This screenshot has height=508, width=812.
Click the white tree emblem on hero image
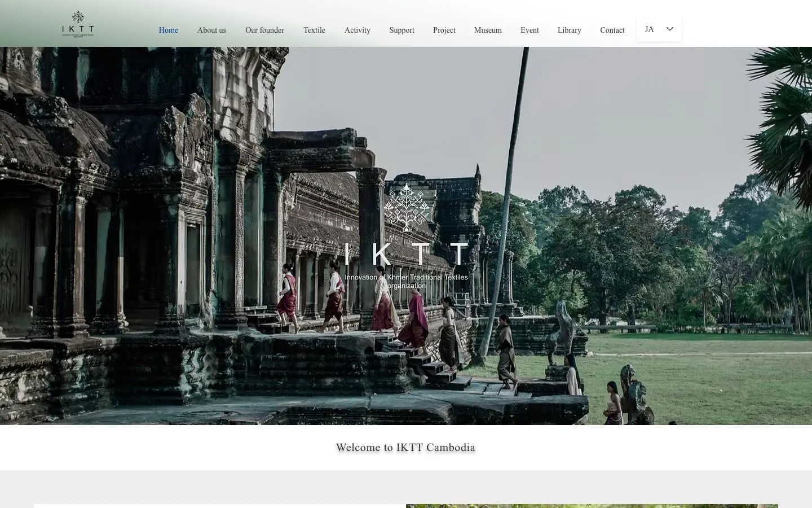(x=407, y=207)
